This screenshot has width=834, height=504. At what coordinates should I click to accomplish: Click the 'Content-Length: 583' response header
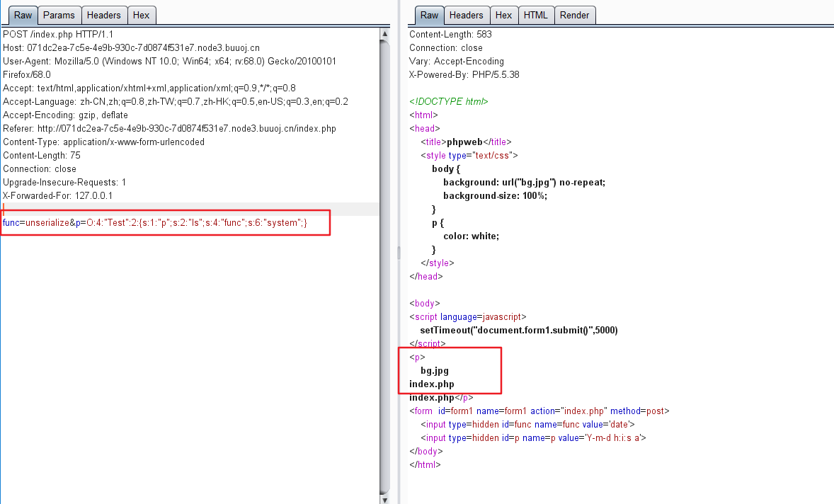(450, 35)
